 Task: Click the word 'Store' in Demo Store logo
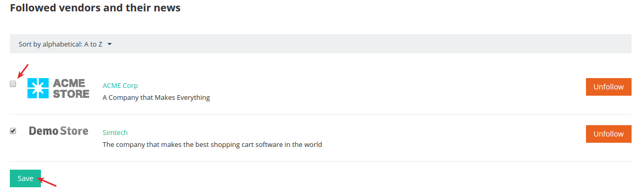[74, 131]
